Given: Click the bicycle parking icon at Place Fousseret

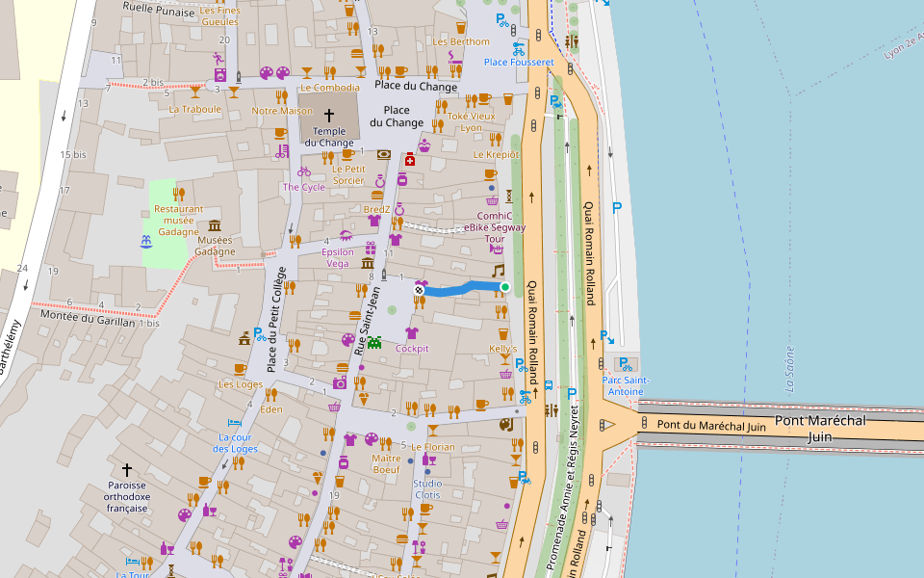Looking at the screenshot, I should 519,46.
